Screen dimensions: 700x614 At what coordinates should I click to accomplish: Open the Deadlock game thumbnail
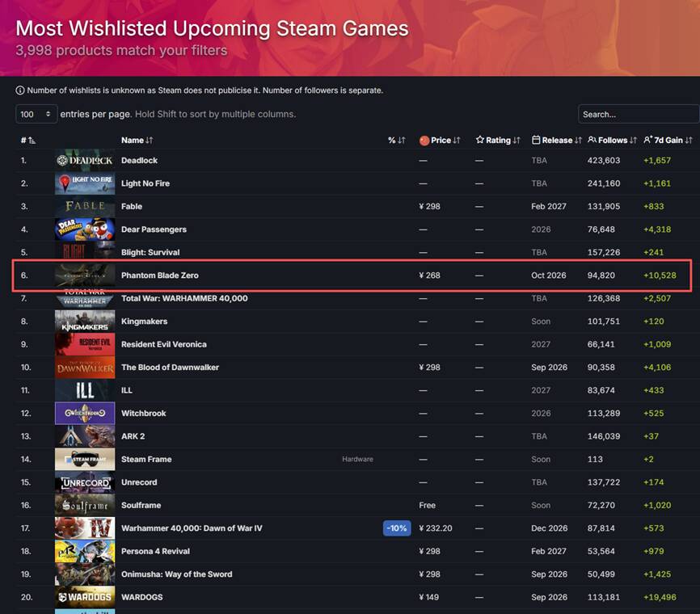(x=85, y=160)
